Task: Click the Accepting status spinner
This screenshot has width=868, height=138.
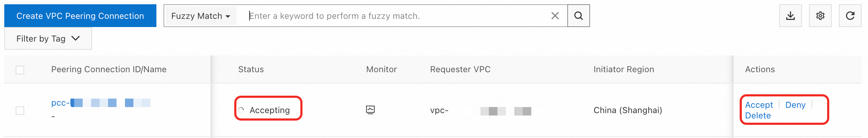Action: tap(241, 110)
